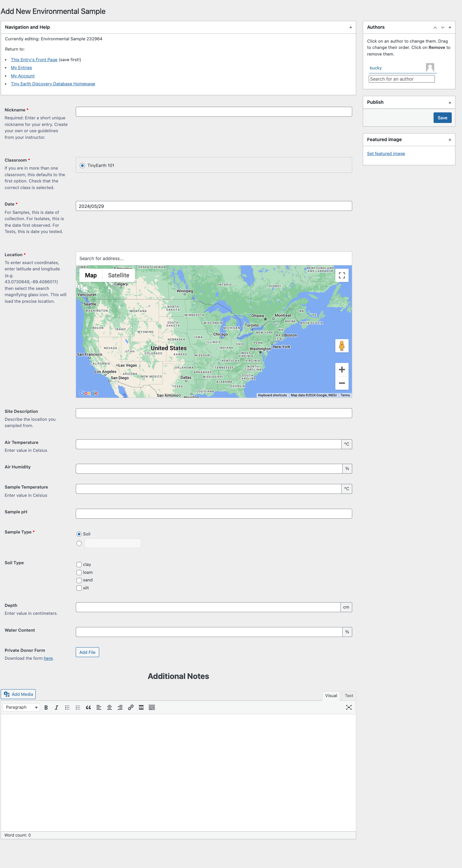Zoom out on the map

coord(342,383)
